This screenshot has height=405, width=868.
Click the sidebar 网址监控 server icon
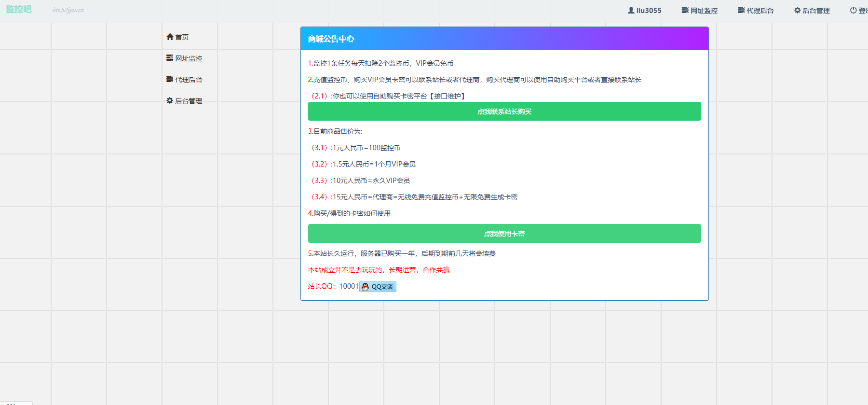tap(170, 58)
